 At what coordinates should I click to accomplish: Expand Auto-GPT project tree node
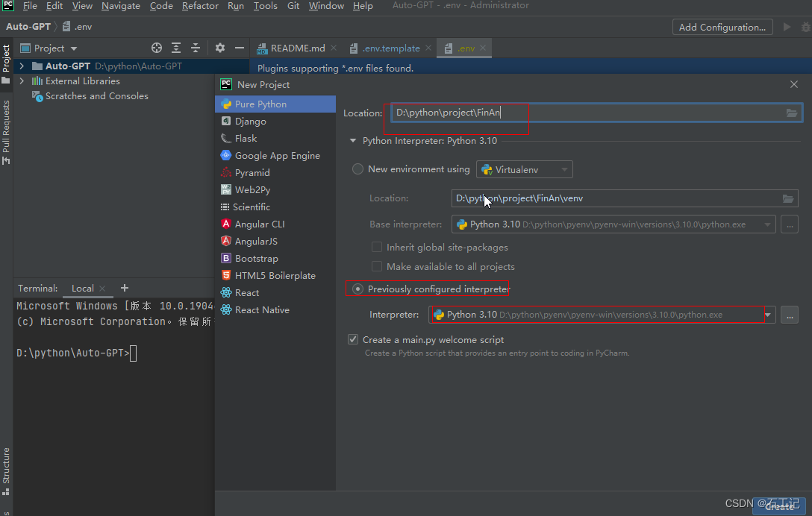click(x=21, y=66)
